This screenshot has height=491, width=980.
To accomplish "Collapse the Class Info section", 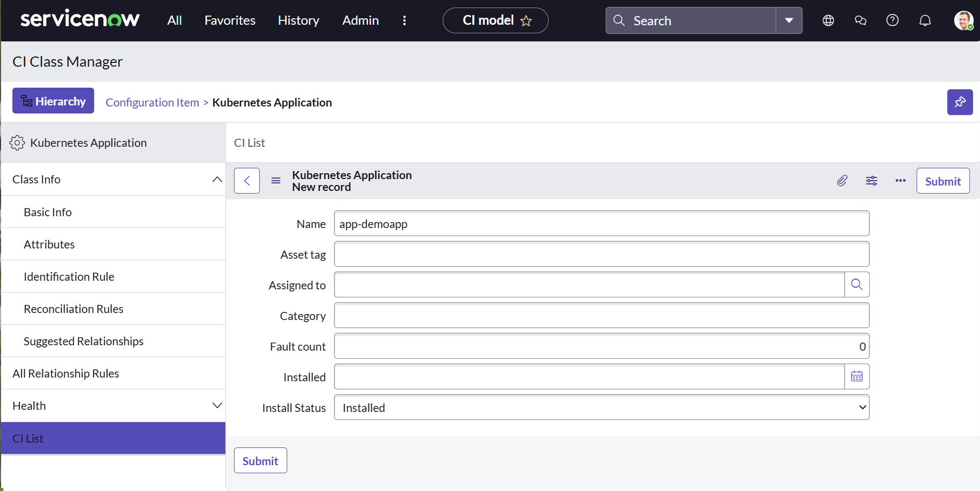I will coord(113,179).
